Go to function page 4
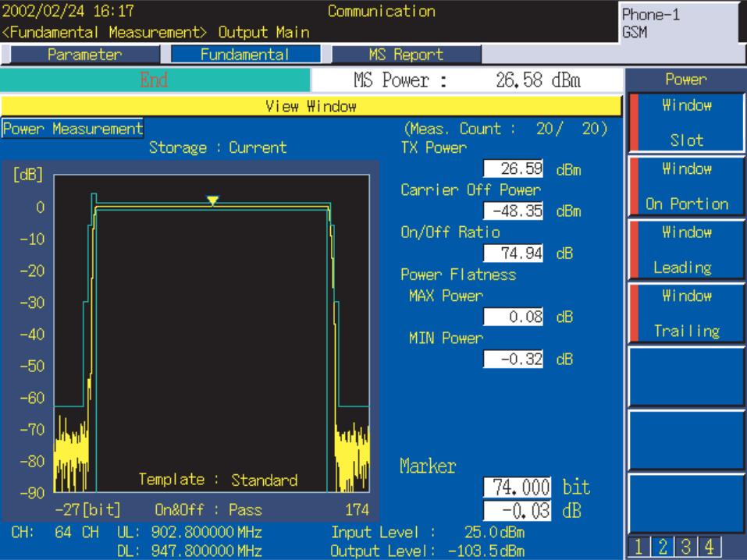 [710, 546]
